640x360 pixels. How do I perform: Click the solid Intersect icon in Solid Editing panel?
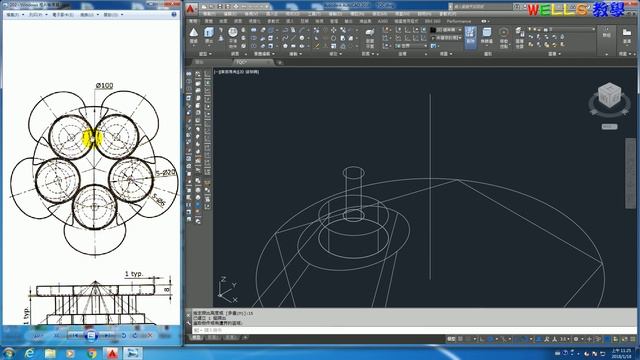[x=254, y=46]
